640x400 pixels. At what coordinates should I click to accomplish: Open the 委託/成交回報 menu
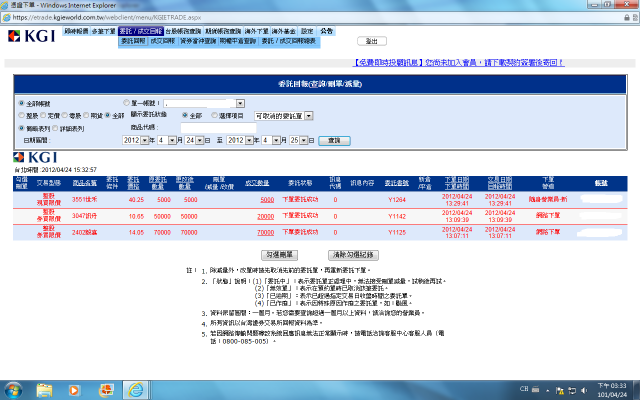141,31
